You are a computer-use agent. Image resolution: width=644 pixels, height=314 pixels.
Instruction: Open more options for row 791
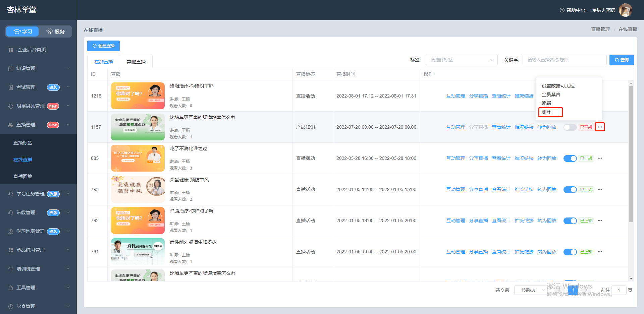[x=600, y=252]
